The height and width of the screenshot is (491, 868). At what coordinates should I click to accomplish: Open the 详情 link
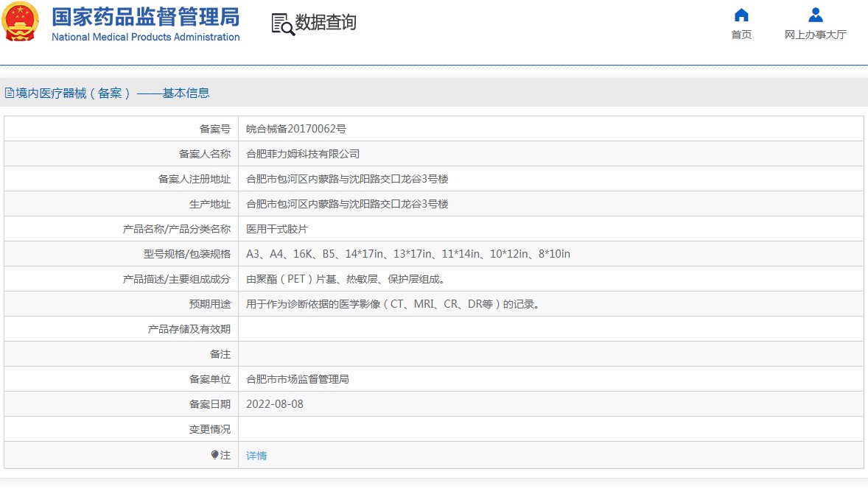(x=256, y=456)
